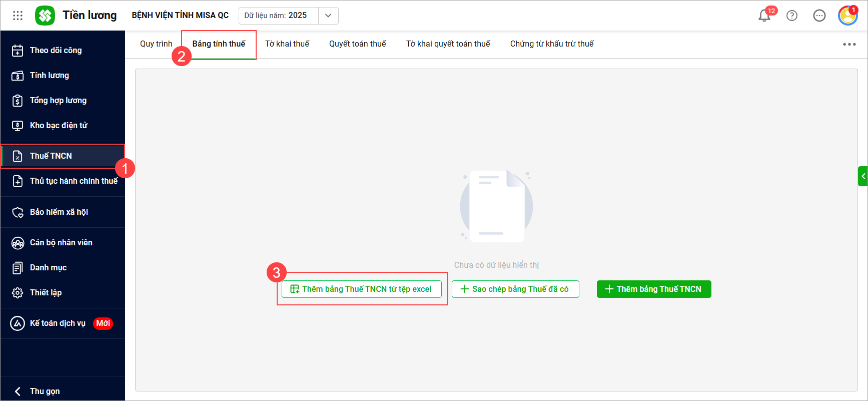Open Kho bạc điện tử menu

pyautogui.click(x=59, y=125)
